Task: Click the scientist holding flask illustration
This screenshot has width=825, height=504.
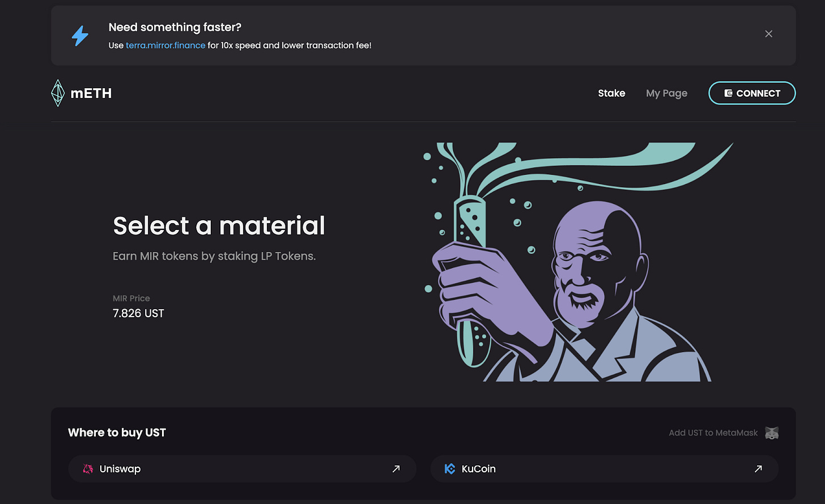Action: click(578, 262)
